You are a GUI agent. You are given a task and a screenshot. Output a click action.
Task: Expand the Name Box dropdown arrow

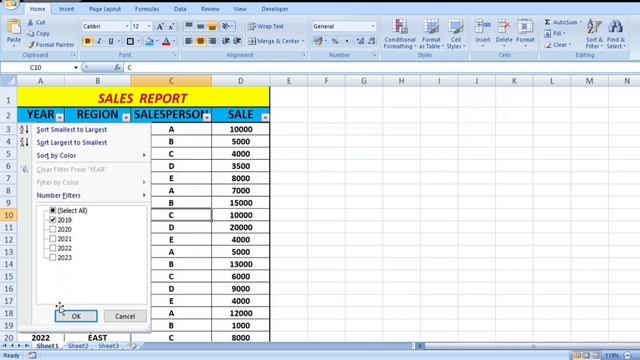tap(76, 67)
